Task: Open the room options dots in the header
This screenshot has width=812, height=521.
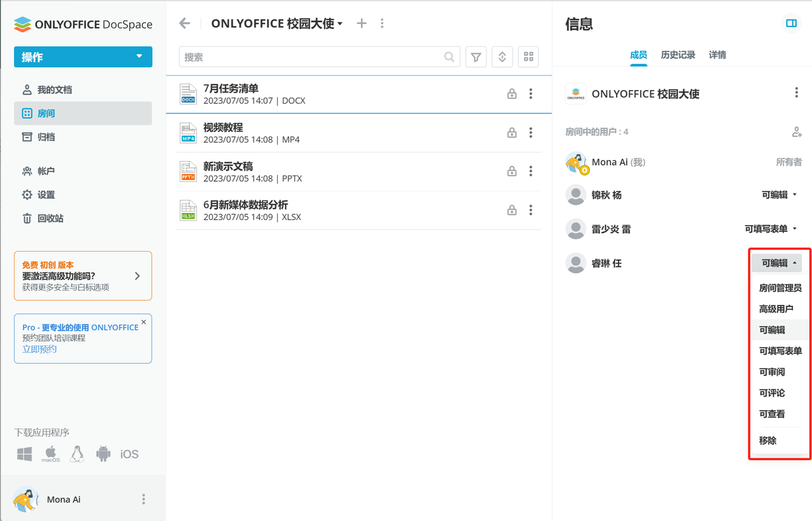Action: tap(382, 23)
